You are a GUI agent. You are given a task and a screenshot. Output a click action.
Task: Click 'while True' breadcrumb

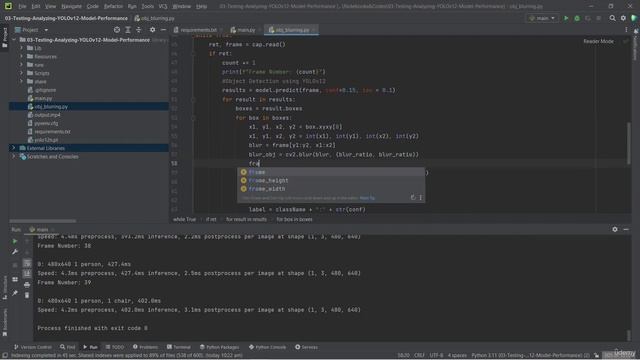click(184, 219)
